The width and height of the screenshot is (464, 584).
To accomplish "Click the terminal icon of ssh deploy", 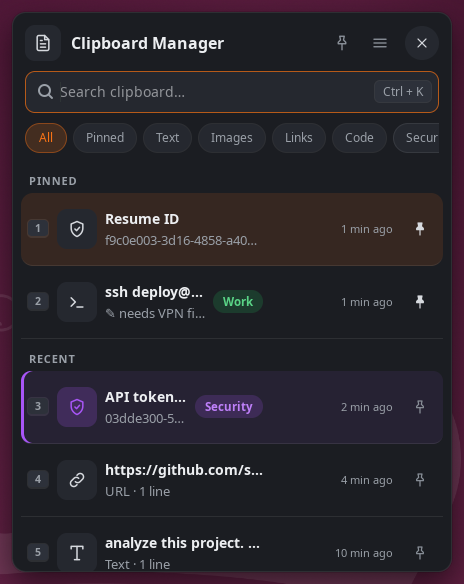I will tap(77, 302).
